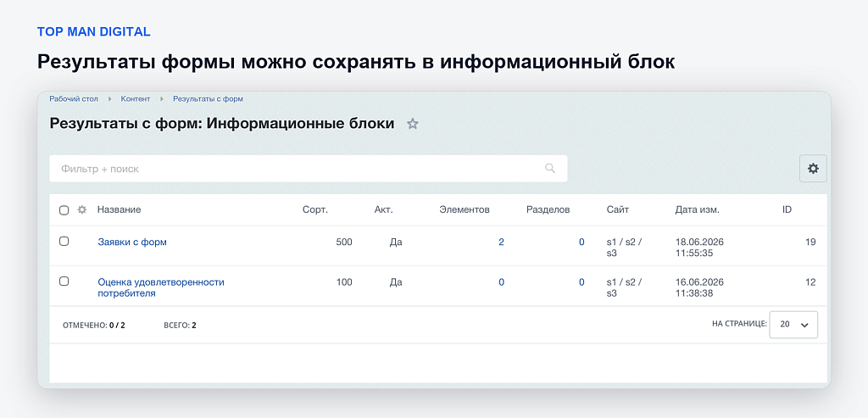Select date '18.06.2026 11:55:35'
The image size is (868, 418).
[699, 248]
